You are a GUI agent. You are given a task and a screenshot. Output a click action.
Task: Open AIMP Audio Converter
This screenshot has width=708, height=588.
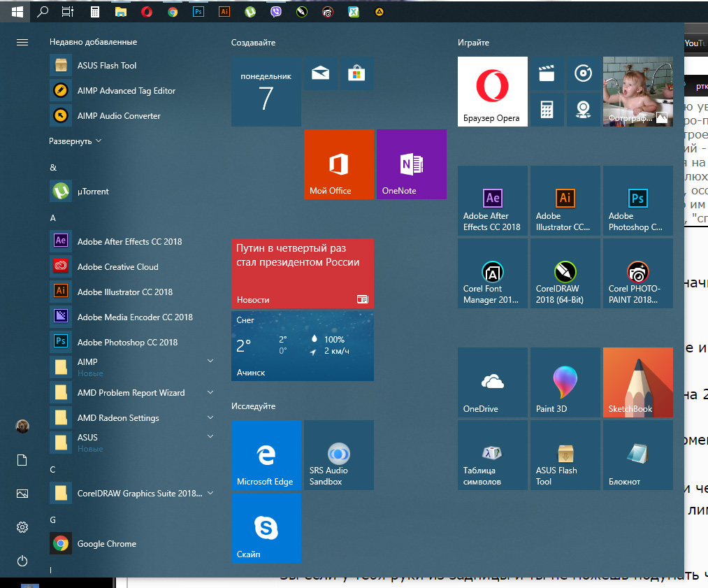(132, 115)
